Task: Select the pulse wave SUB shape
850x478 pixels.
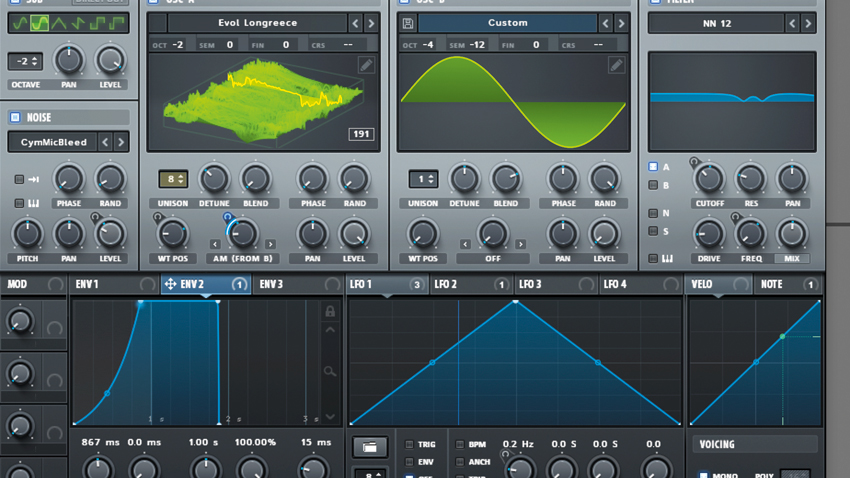Action: click(117, 23)
